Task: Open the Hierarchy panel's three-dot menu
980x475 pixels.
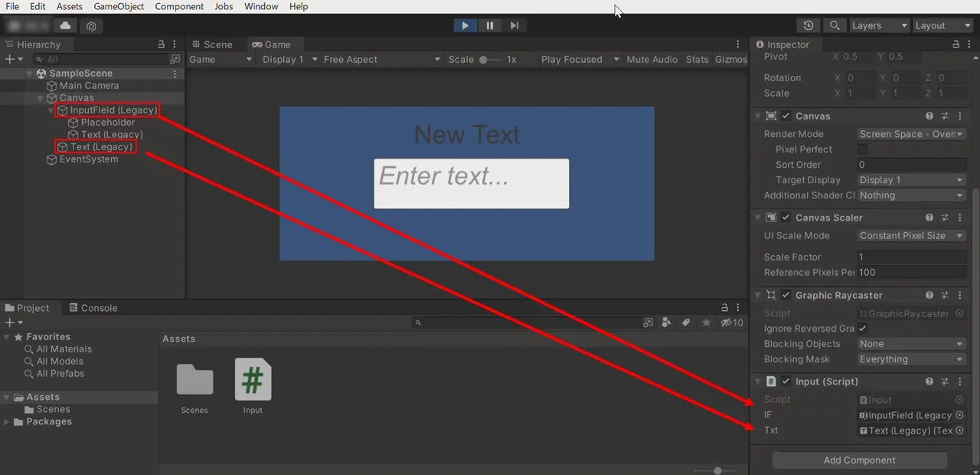Action: [175, 44]
